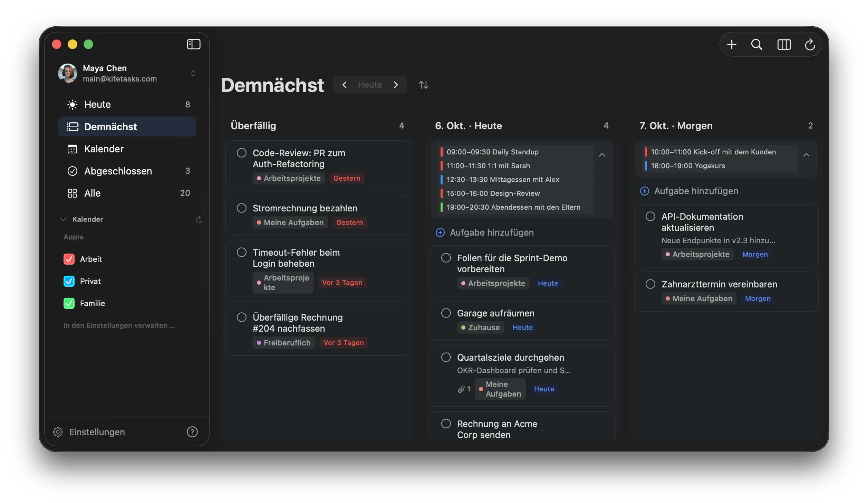
Task: Switch layout with the columns icon
Action: click(x=784, y=44)
